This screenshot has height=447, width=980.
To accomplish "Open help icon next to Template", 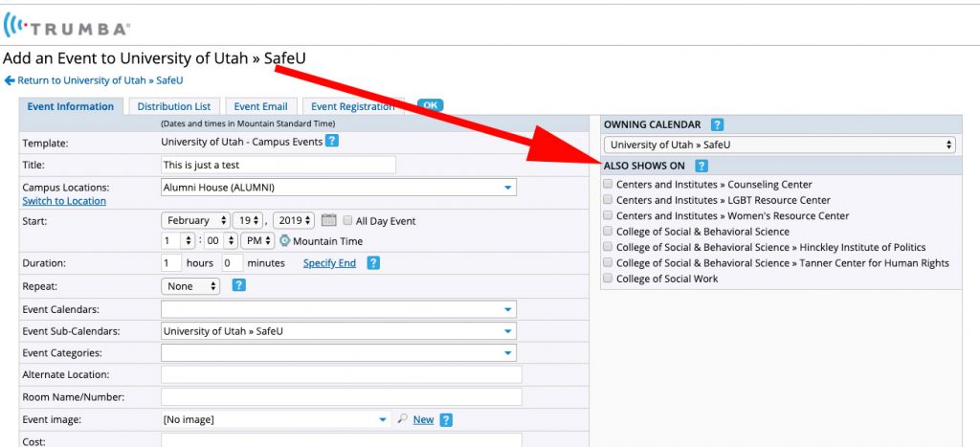I will 332,142.
